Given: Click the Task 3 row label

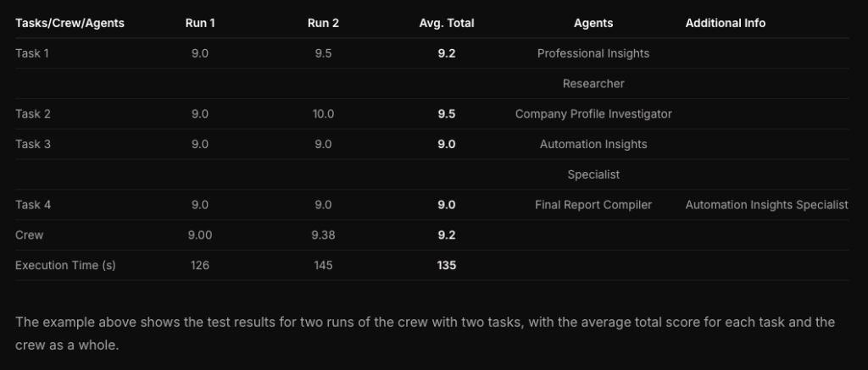Looking at the screenshot, I should click(x=33, y=144).
